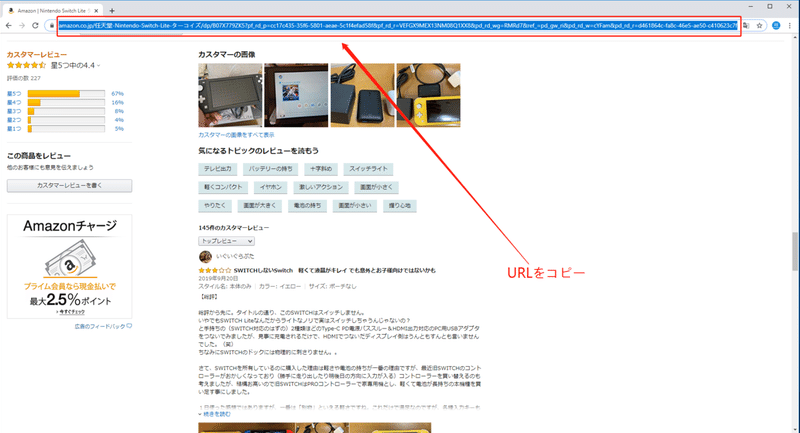Open a new tab with the plus icon
This screenshot has width=800, height=433.
coord(112,10)
